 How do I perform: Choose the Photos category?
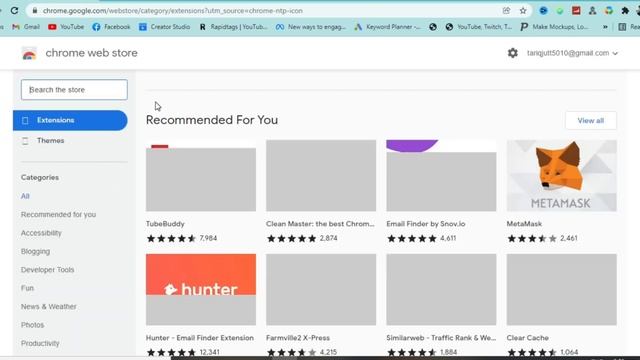(33, 325)
